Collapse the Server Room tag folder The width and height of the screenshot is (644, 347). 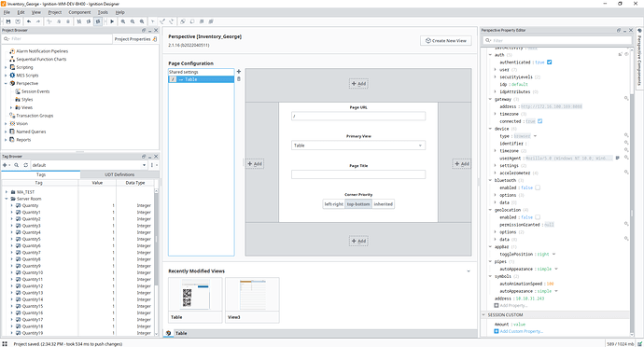tap(7, 199)
